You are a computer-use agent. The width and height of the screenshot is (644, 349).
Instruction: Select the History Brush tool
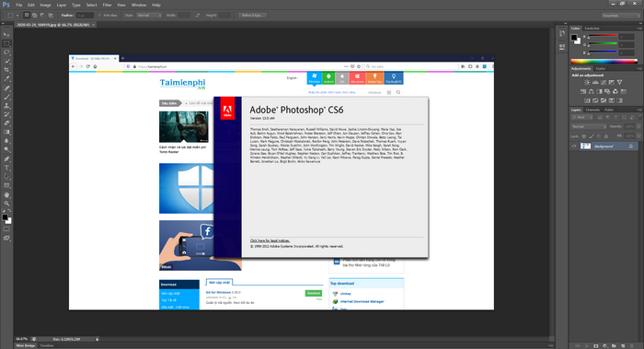point(6,115)
